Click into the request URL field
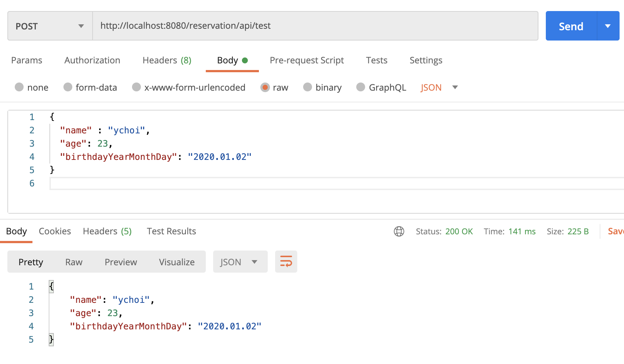 click(x=315, y=26)
